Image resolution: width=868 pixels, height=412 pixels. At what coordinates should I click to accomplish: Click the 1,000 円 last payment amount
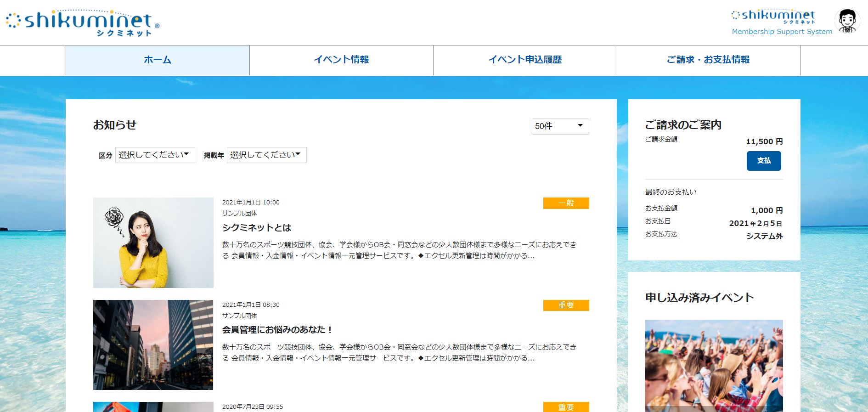767,210
